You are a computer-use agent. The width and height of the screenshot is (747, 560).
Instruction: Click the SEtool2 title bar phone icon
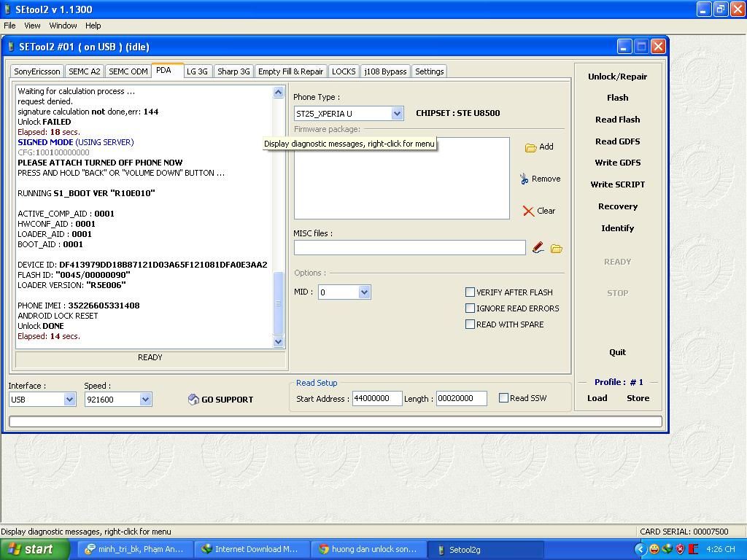[x=7, y=9]
